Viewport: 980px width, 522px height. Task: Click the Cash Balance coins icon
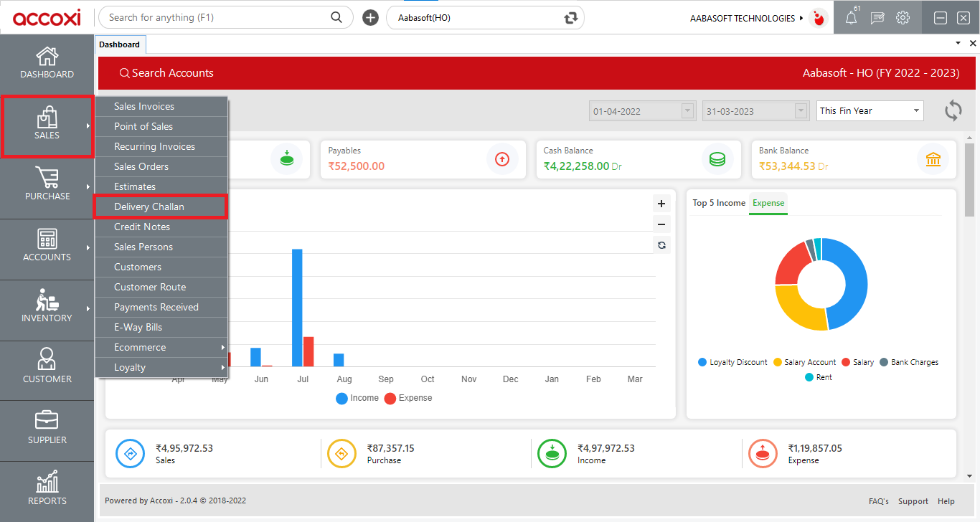tap(717, 159)
